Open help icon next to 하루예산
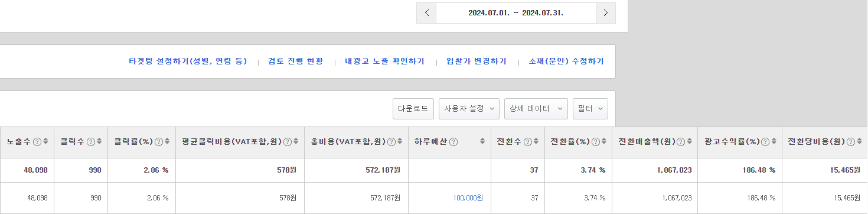The height and width of the screenshot is (214, 868). coord(453,142)
